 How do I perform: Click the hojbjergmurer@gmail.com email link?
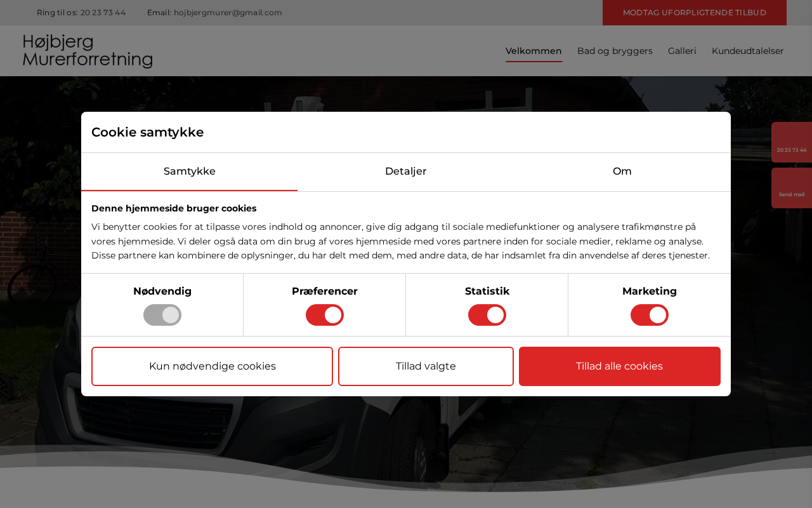228,13
